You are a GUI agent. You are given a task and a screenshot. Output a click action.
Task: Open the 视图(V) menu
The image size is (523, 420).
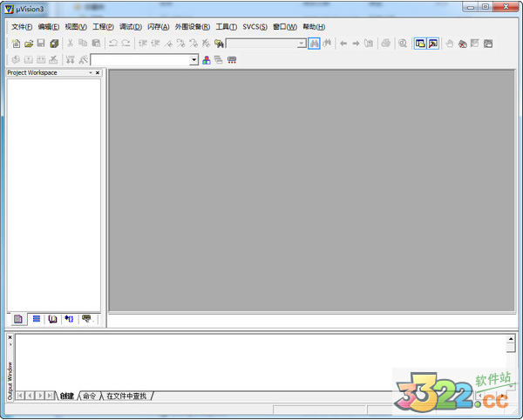point(76,27)
